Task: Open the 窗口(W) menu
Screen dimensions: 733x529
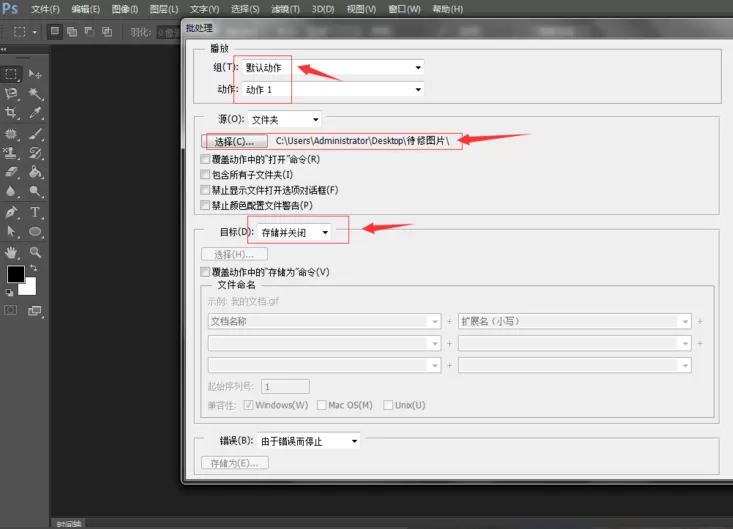Action: click(x=404, y=9)
